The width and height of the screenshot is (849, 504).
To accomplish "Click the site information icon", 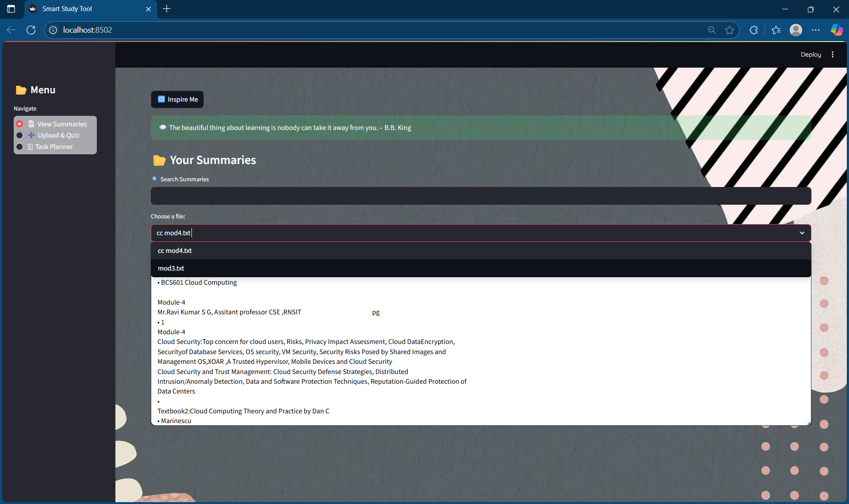I will (53, 30).
